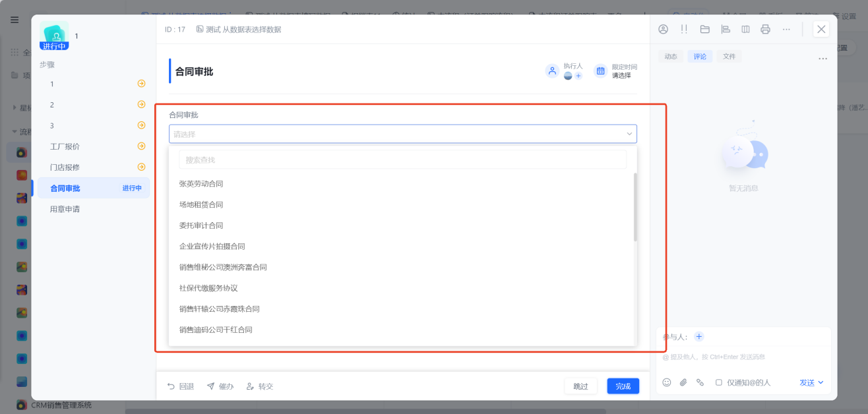This screenshot has height=414, width=868.
Task: Click the column layout icon in toolbar
Action: click(x=745, y=29)
